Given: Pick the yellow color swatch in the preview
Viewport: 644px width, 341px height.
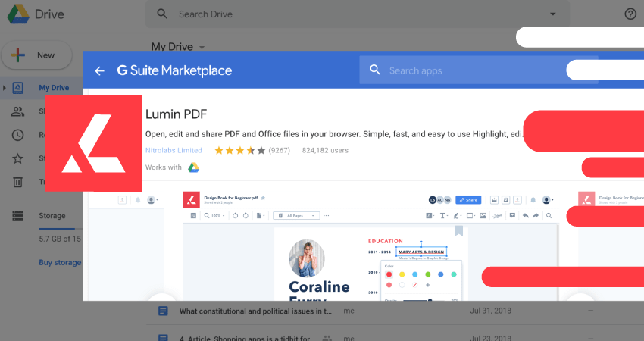Looking at the screenshot, I should pos(402,274).
